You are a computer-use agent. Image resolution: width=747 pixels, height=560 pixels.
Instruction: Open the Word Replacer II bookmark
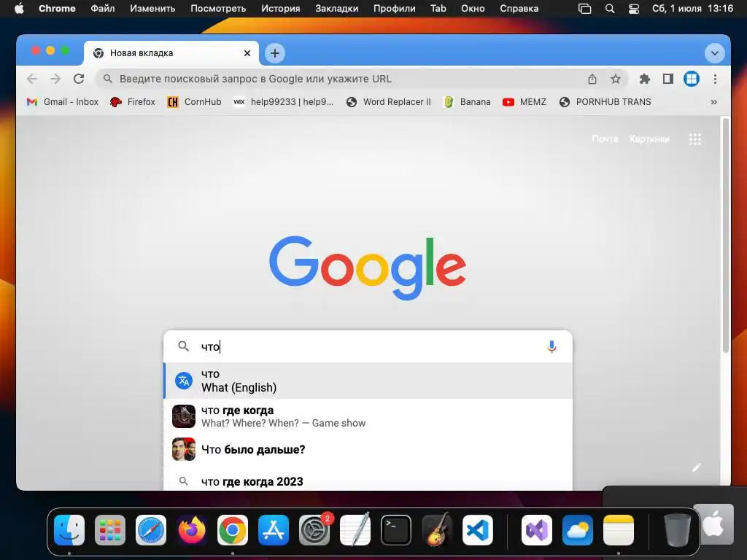click(x=388, y=102)
